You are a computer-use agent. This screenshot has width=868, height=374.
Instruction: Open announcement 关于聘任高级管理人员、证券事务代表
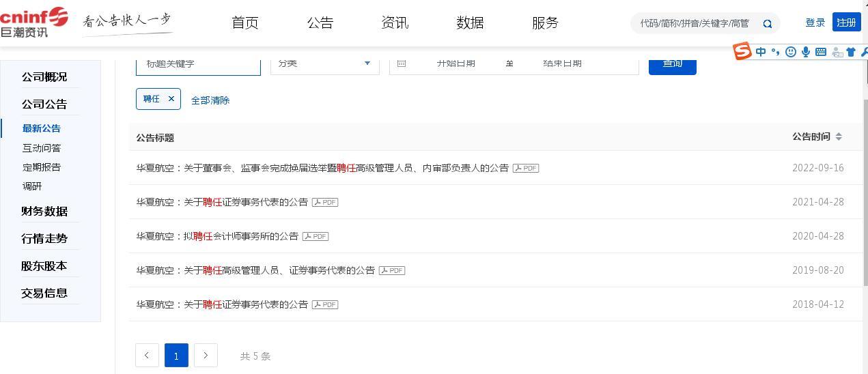click(255, 270)
